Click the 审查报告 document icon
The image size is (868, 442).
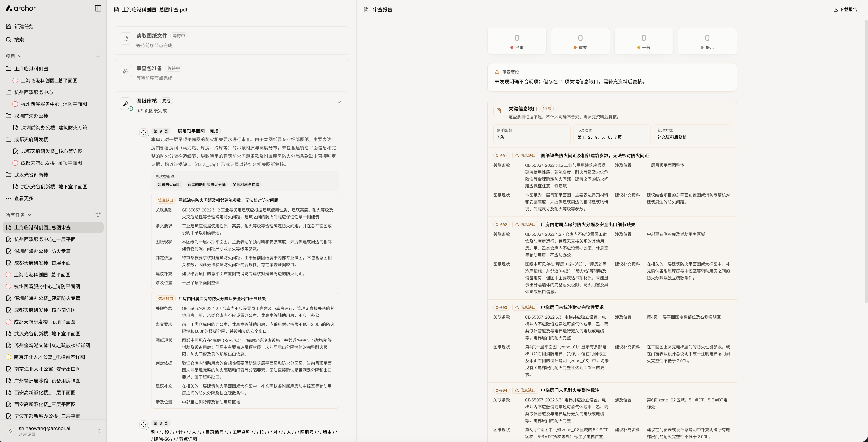[366, 10]
